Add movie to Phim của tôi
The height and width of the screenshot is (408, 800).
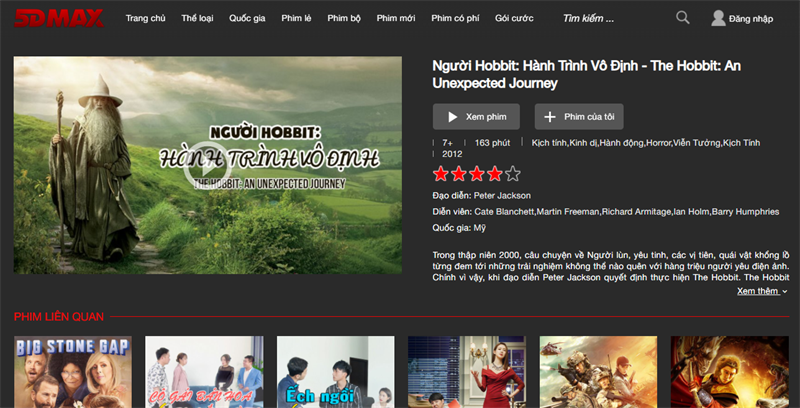pyautogui.click(x=579, y=117)
